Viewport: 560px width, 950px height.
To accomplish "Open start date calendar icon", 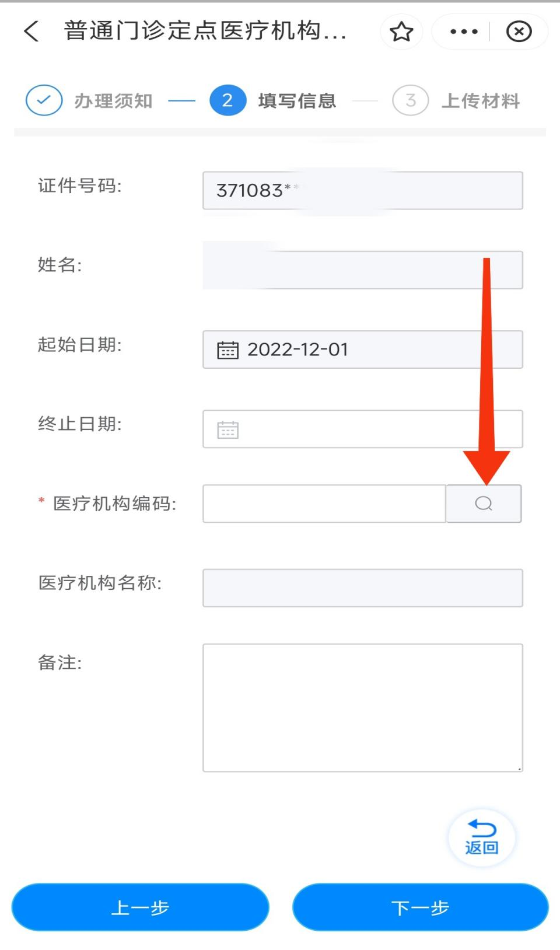I will [x=228, y=350].
